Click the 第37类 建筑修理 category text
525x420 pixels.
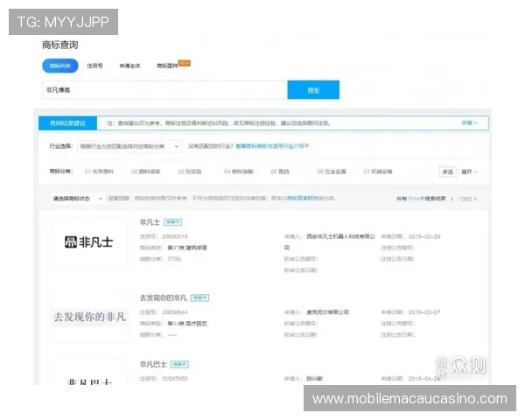pyautogui.click(x=187, y=248)
